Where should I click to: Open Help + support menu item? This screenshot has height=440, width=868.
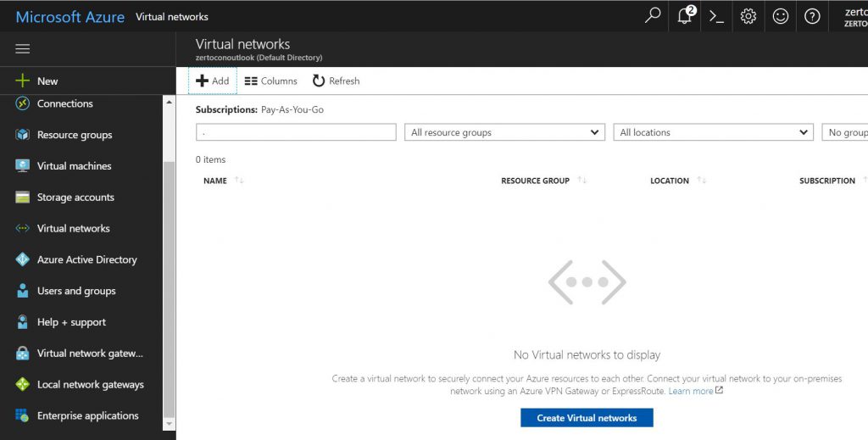71,321
